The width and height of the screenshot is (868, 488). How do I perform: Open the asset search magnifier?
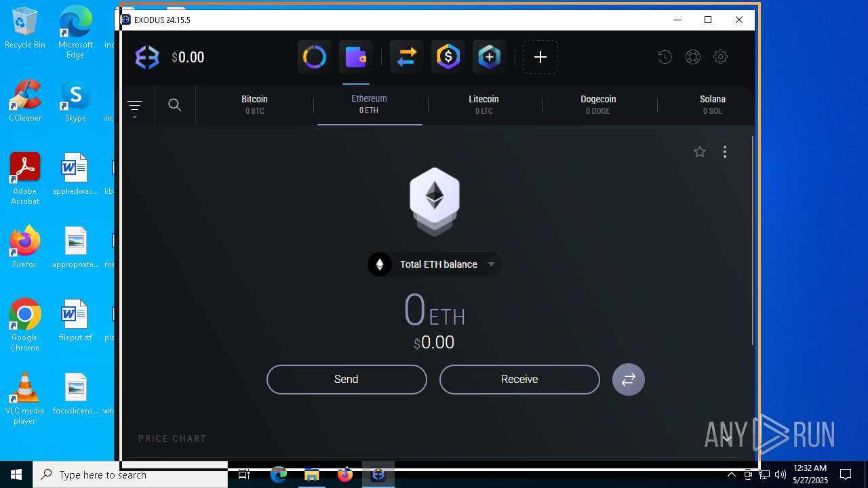(x=175, y=105)
